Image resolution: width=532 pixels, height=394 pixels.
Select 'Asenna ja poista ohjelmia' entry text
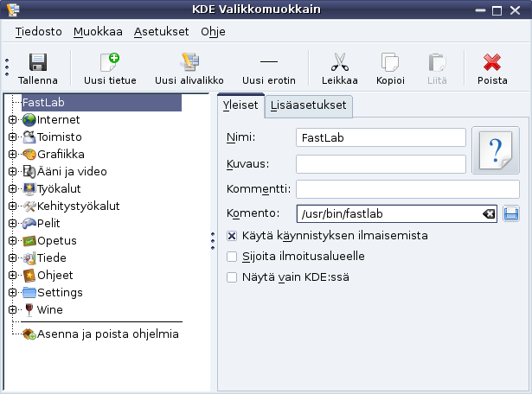(x=107, y=334)
